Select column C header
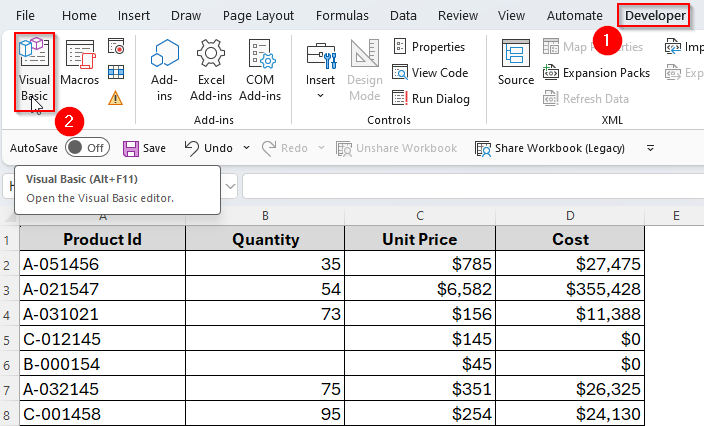 coord(420,216)
